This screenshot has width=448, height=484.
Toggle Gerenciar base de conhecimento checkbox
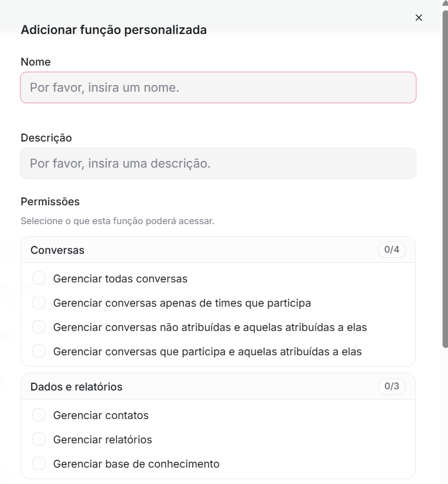pyautogui.click(x=39, y=463)
